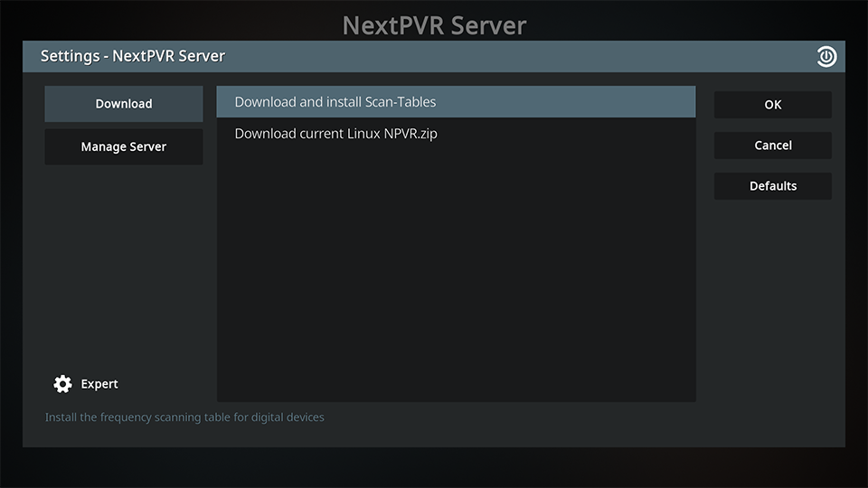Image resolution: width=868 pixels, height=488 pixels.
Task: Click the Settings - NextPVR Server dialog title
Action: (x=133, y=56)
